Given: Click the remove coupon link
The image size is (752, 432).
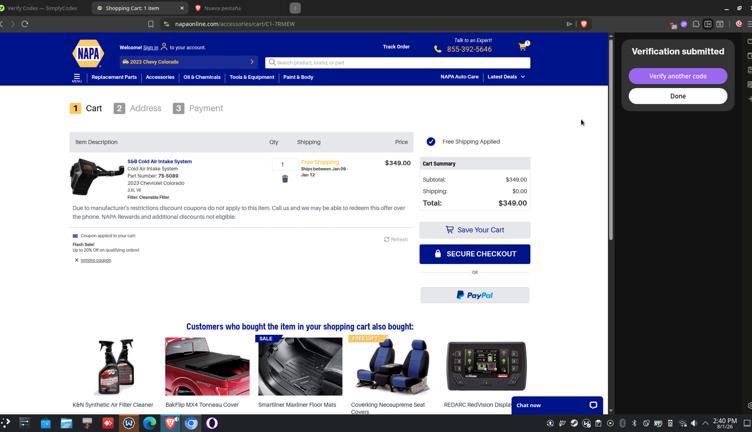Looking at the screenshot, I should pyautogui.click(x=96, y=260).
